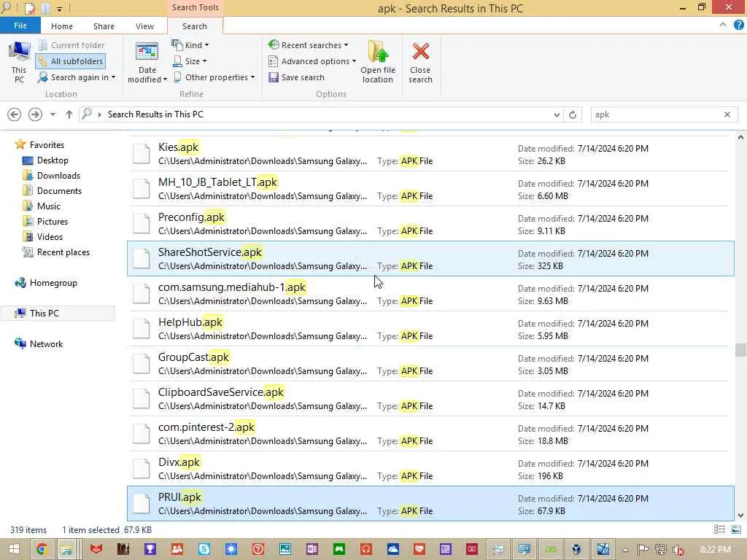Screen dimensions: 747x560
Task: Switch to the Home ribbon tab
Action: tap(62, 26)
